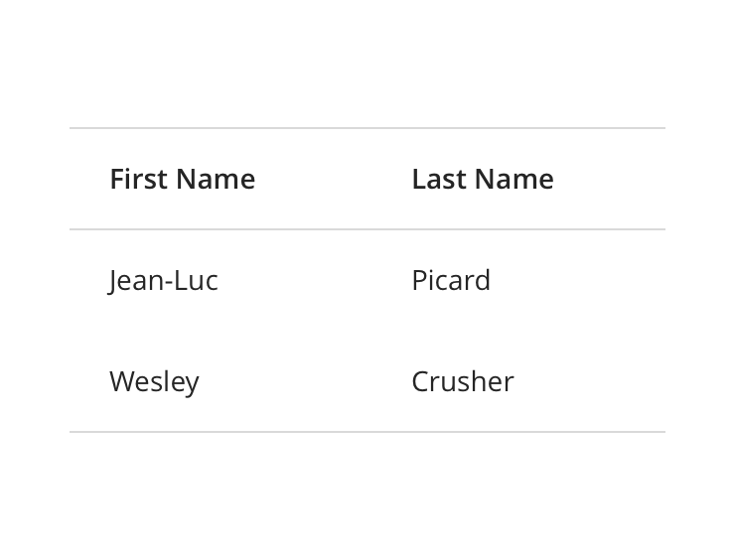The width and height of the screenshot is (735, 560).
Task: Click the left padding before Wesley
Action: (x=89, y=381)
